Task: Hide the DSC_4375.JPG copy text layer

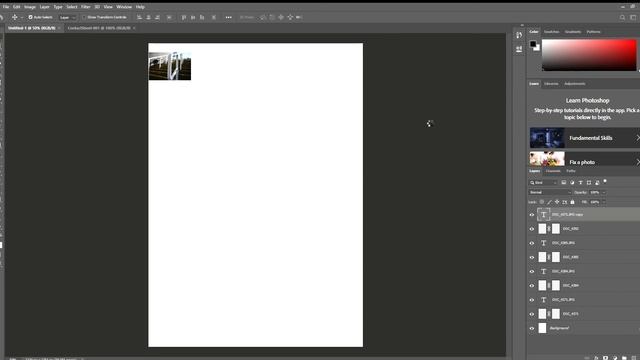Action: pos(532,215)
